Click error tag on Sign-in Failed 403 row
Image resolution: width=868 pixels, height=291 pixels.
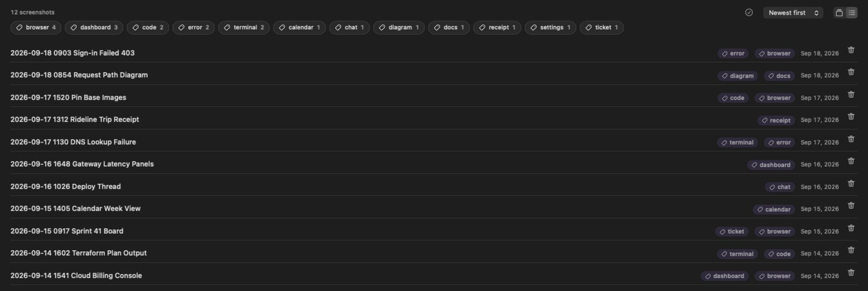click(733, 53)
